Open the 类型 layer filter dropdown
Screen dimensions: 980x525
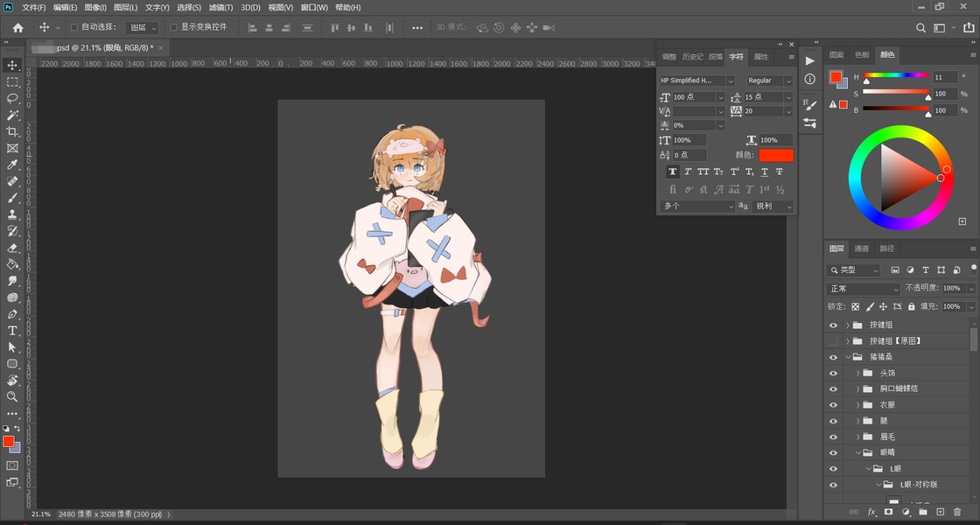coord(853,270)
